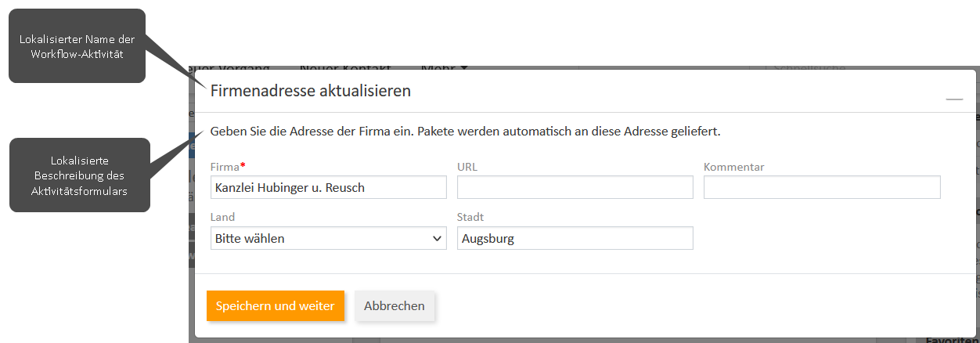Focus the Stadt field containing Augsburg
The width and height of the screenshot is (980, 343).
575,239
